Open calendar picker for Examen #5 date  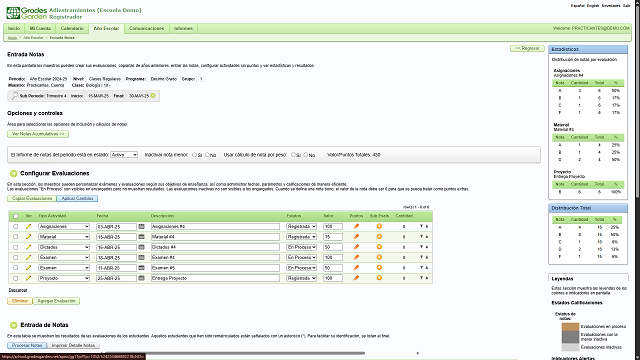tap(142, 268)
